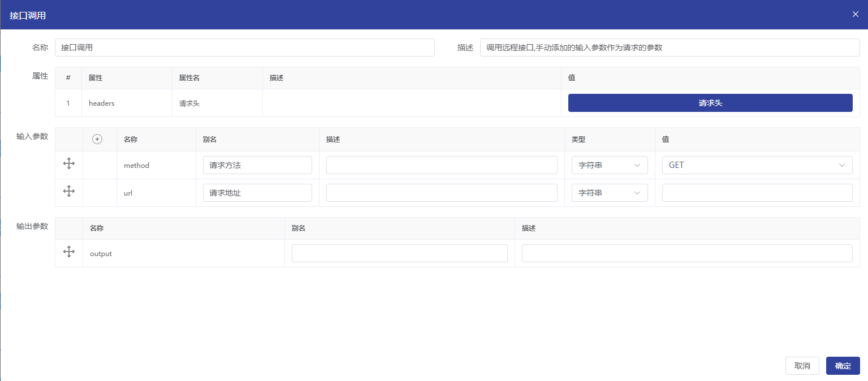Expand the GET request method dropdown
This screenshot has width=868, height=381.
757,165
